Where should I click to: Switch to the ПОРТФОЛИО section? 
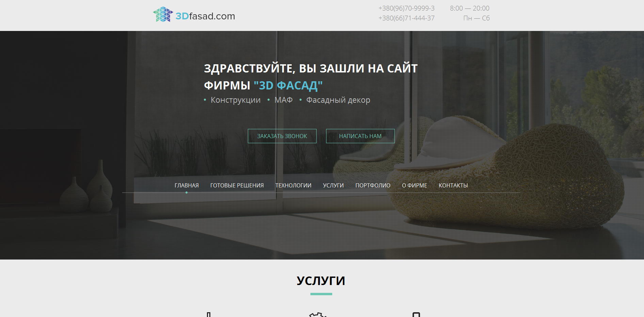[373, 185]
